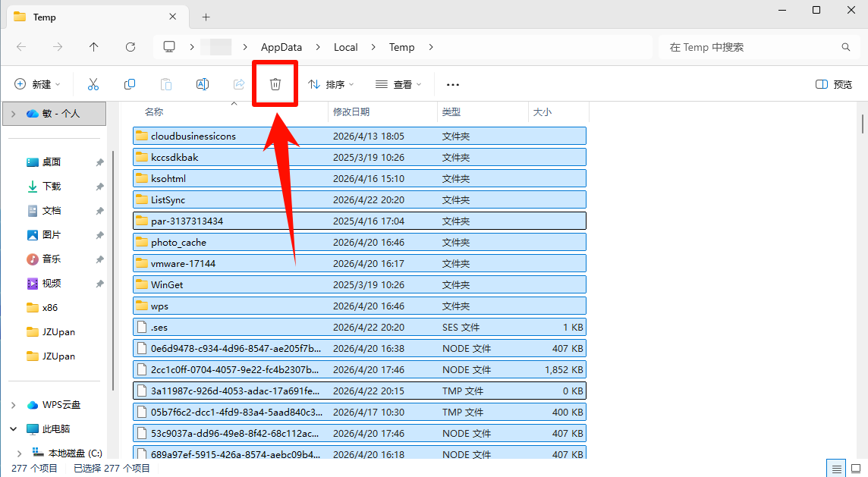868x477 pixels.
Task: Select the wps folder row
Action: (360, 306)
